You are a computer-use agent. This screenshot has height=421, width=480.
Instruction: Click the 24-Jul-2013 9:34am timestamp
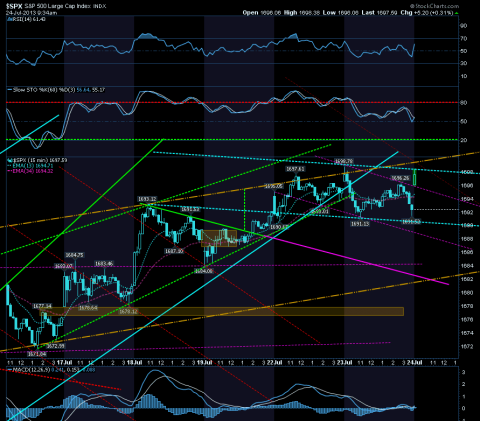coord(31,13)
